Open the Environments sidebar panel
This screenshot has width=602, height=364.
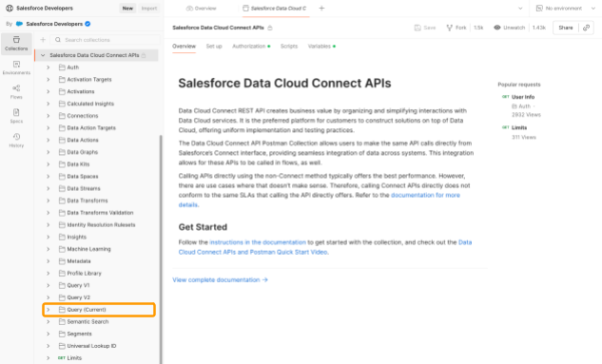click(16, 67)
